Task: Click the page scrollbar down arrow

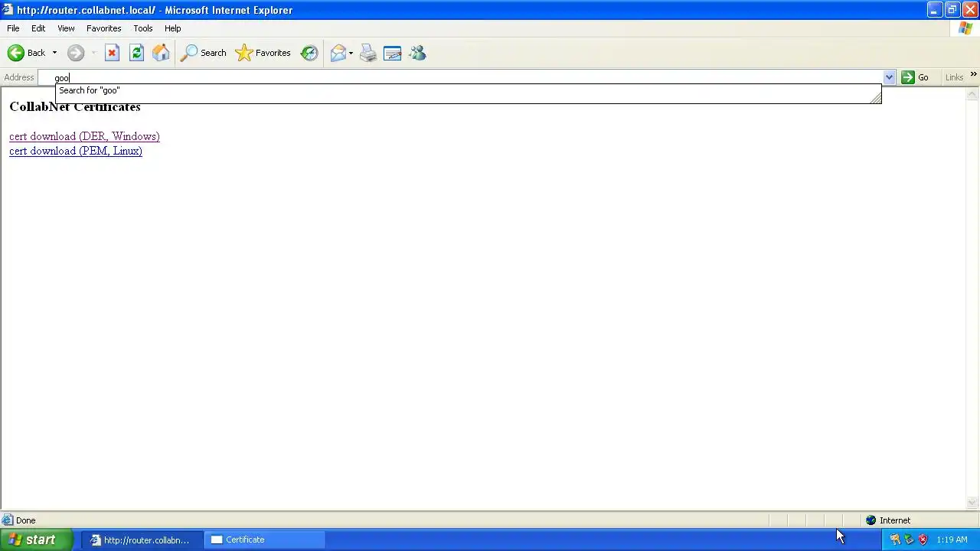Action: pyautogui.click(x=972, y=503)
